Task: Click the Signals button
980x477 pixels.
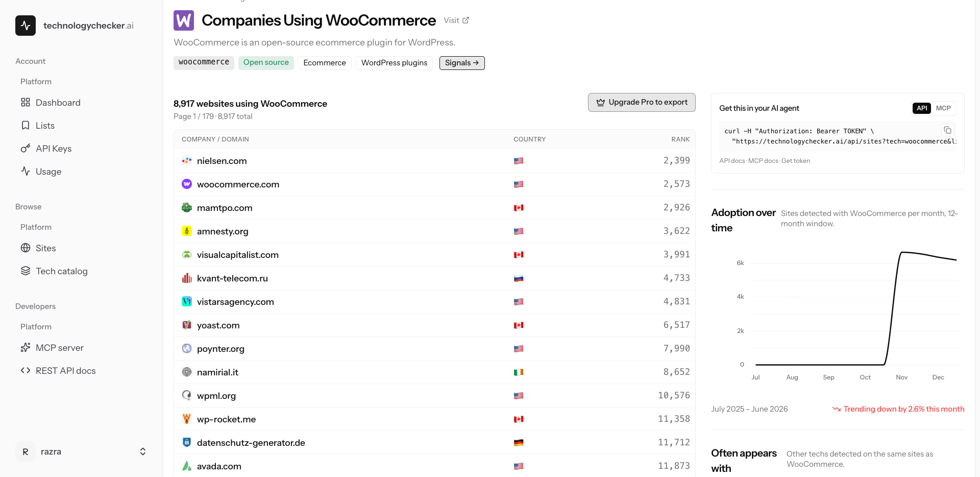Action: tap(462, 63)
